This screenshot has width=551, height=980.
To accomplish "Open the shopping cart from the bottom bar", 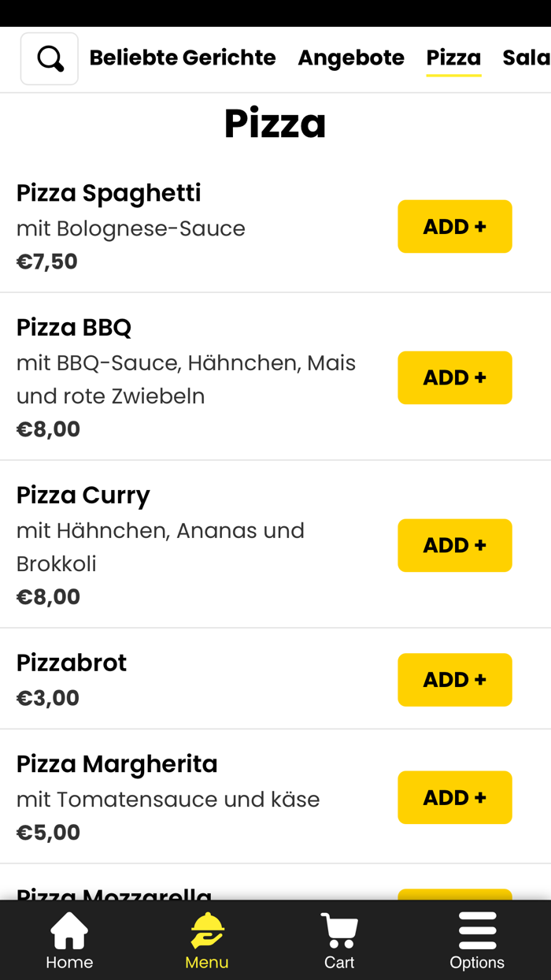I will coord(338,940).
